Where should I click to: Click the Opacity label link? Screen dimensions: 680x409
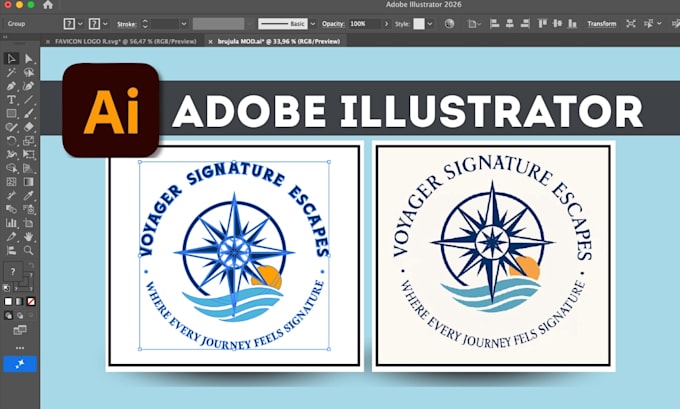point(333,24)
